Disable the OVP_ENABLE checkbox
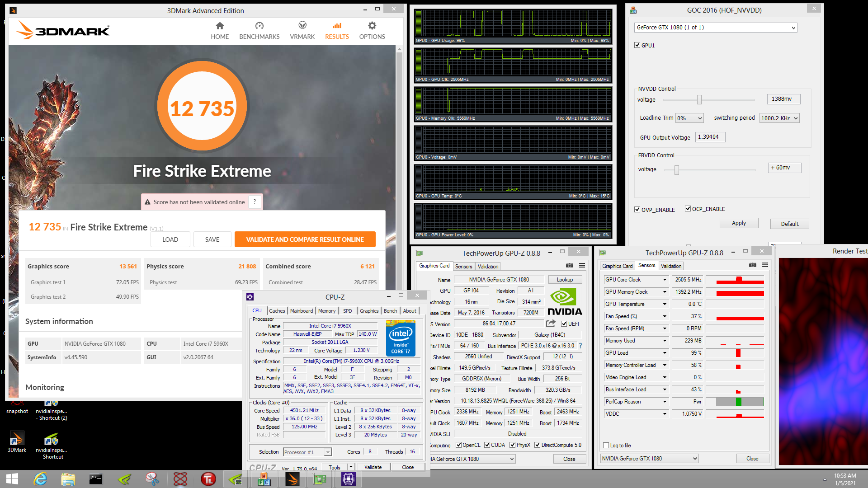Viewport: 868px width, 488px height. pyautogui.click(x=637, y=210)
